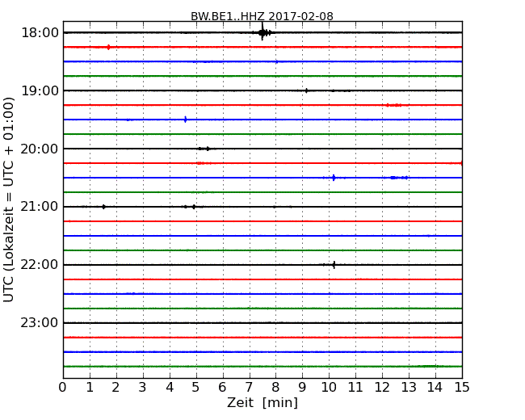This screenshot has height=420, width=525.
Task: Click the x-axis tick label 7
Action: [x=249, y=388]
